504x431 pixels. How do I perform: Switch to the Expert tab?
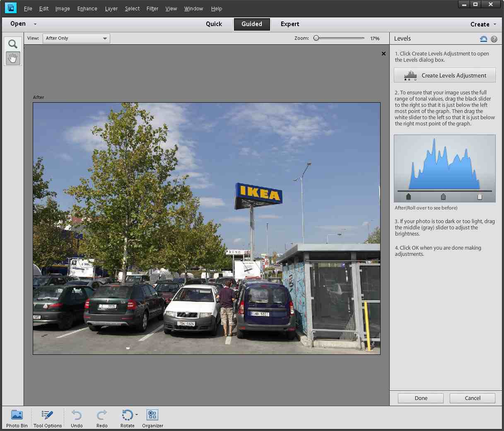289,24
